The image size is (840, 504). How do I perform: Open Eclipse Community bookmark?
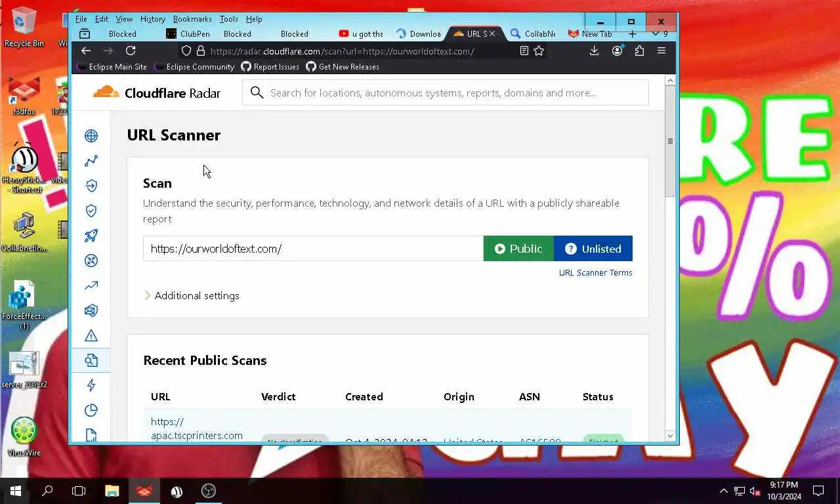coord(194,66)
